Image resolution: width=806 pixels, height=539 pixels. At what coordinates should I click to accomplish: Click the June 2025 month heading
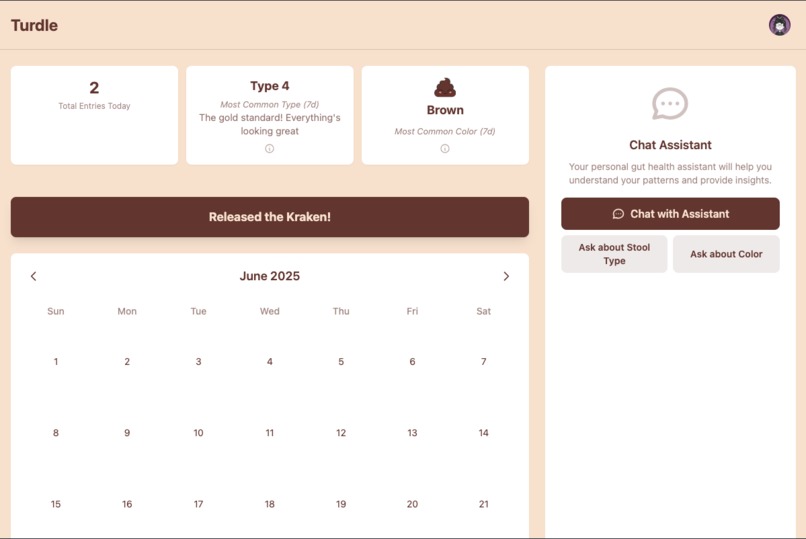tap(269, 276)
